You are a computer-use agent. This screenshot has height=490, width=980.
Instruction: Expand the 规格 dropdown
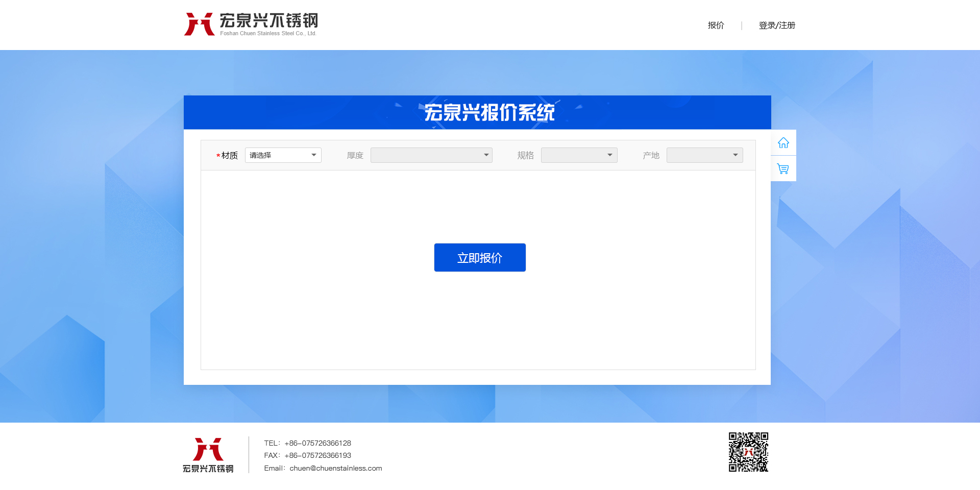[x=579, y=155]
